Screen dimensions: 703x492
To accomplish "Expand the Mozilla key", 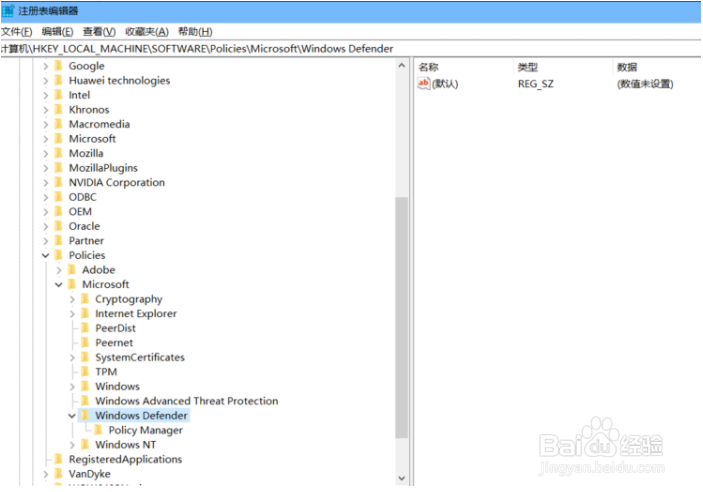I will (x=45, y=154).
